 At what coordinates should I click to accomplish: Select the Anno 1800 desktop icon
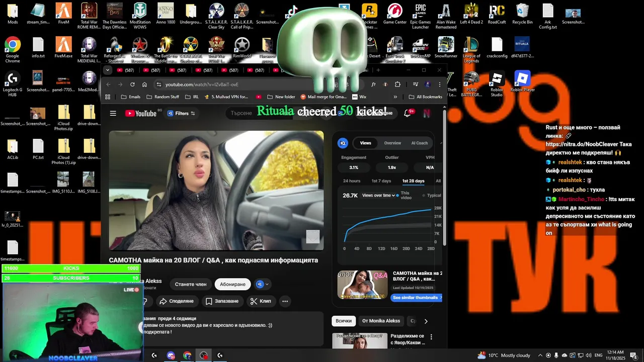pos(166,14)
